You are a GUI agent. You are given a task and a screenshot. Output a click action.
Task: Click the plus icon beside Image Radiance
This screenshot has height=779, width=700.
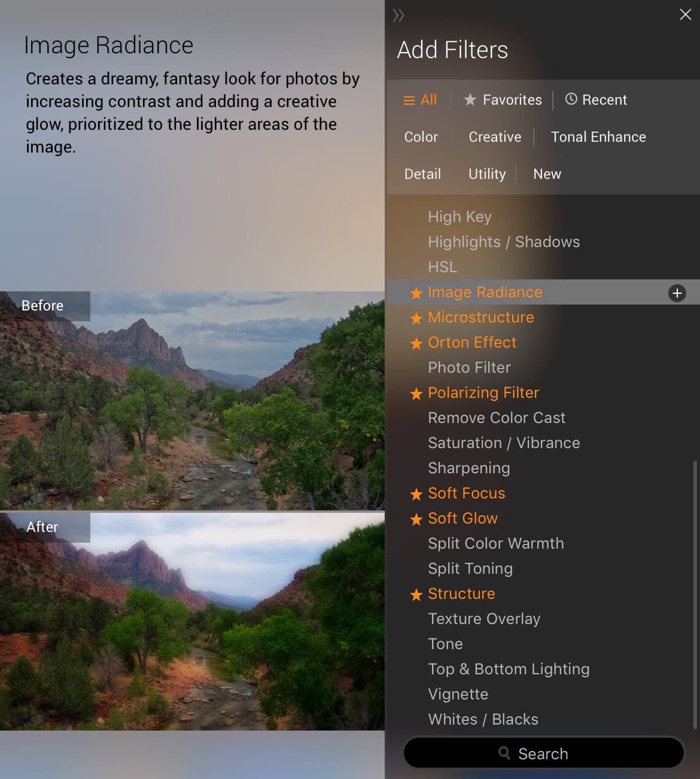[677, 293]
